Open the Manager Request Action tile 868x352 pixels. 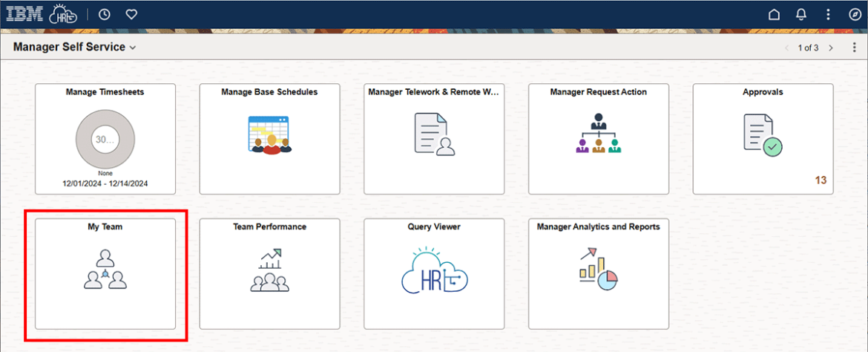point(598,139)
